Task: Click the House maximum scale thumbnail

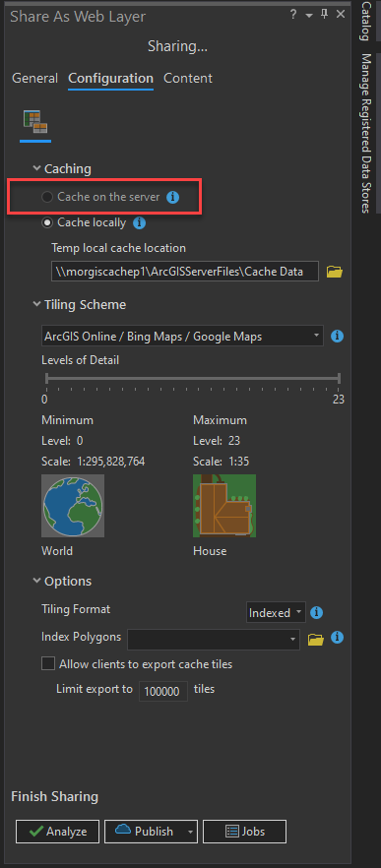Action: [x=224, y=506]
